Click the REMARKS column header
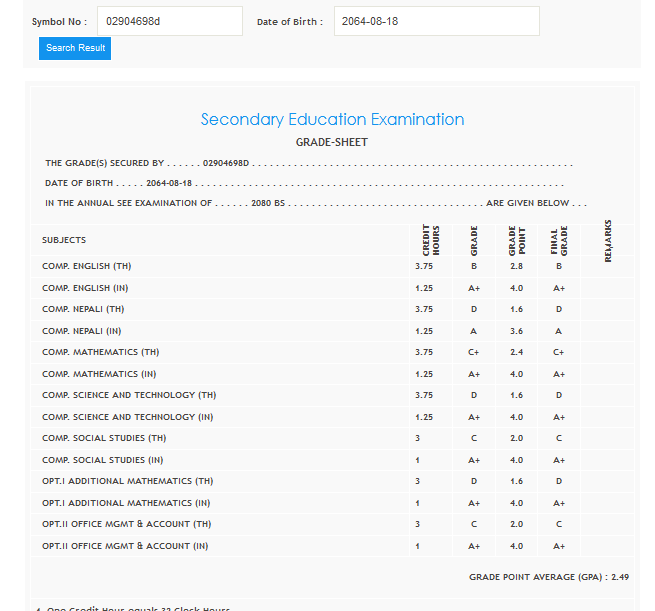 607,240
